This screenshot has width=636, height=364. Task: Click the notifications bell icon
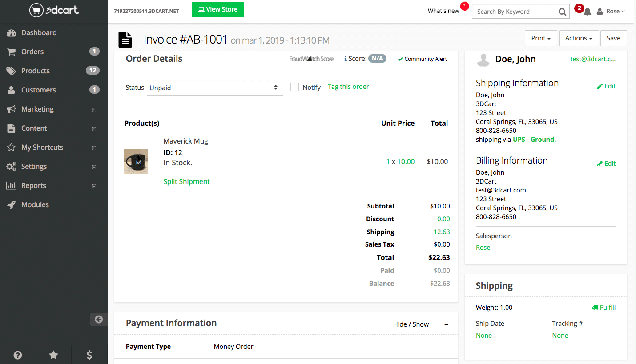pos(588,12)
